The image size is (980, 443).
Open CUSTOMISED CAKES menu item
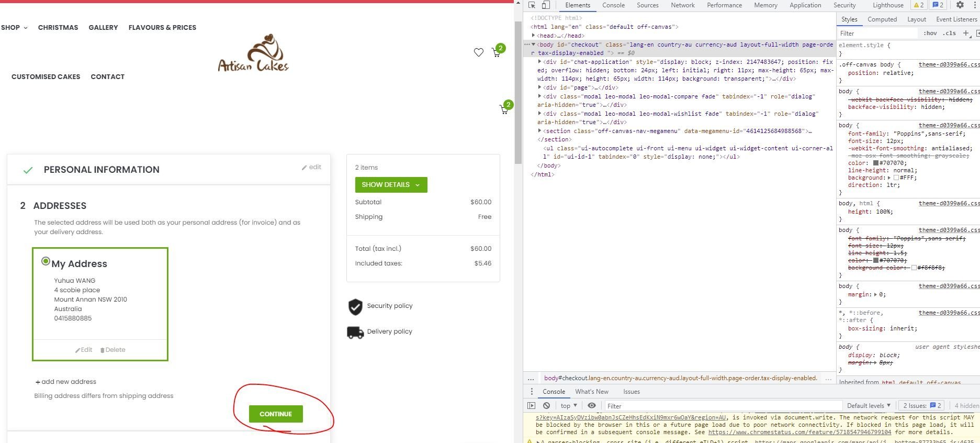[x=46, y=76]
